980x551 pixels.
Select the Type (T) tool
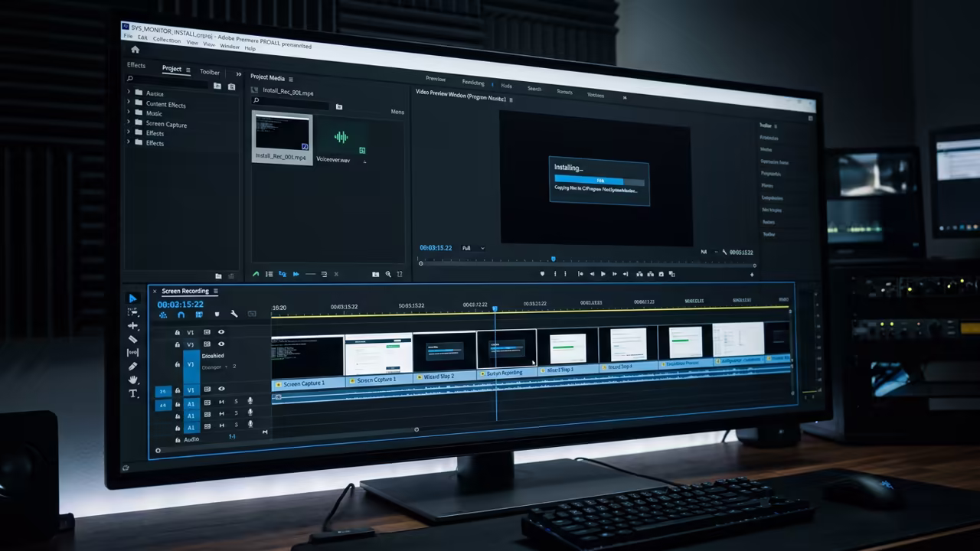132,393
